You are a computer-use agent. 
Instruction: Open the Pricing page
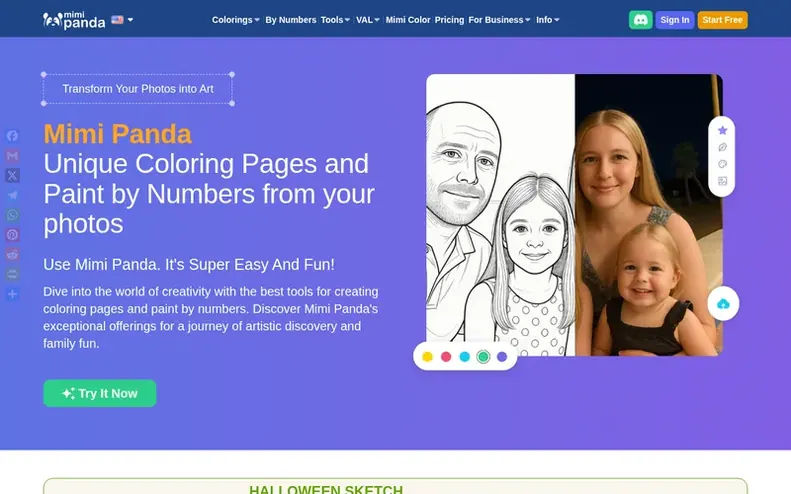pyautogui.click(x=449, y=20)
